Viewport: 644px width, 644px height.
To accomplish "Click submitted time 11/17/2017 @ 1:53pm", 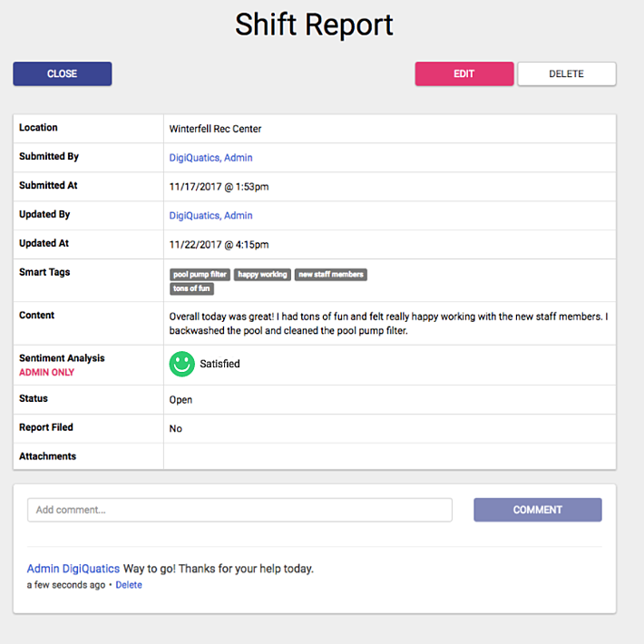I will [219, 187].
